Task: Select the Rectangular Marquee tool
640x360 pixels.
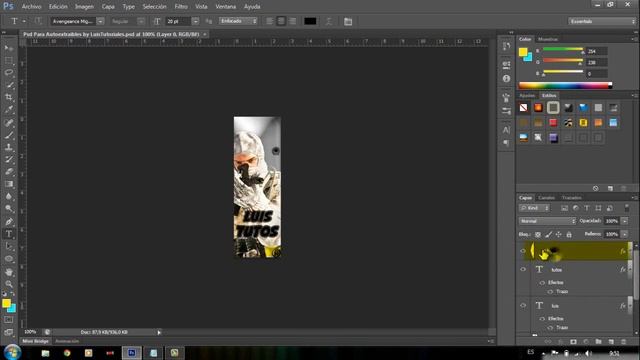Action: (9, 60)
